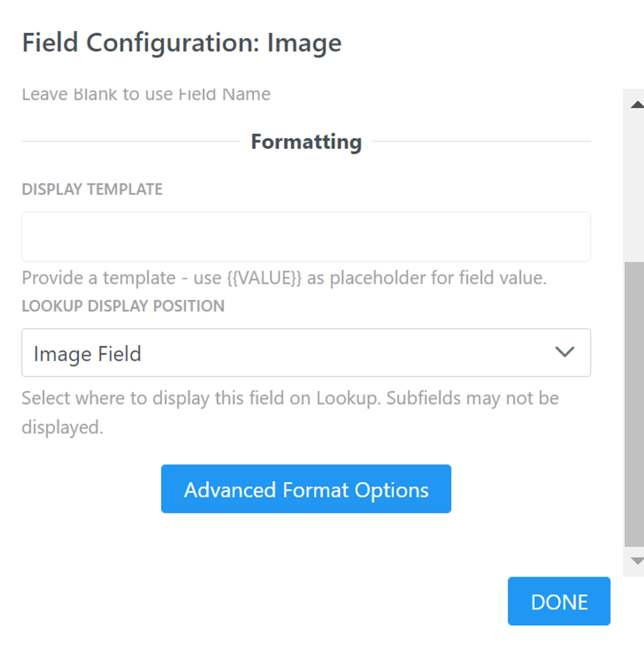Click scrollbar track above the thumb

click(x=634, y=185)
